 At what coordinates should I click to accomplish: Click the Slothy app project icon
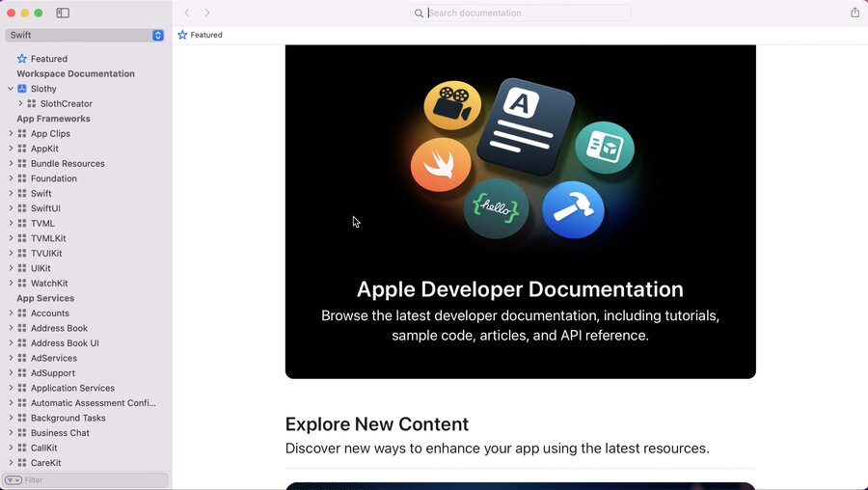pyautogui.click(x=22, y=89)
